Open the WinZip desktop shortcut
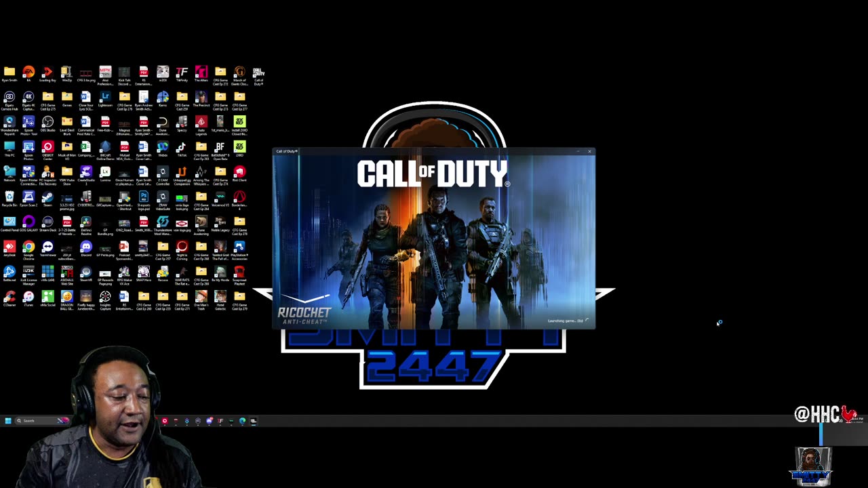This screenshot has width=868, height=488. (66, 74)
